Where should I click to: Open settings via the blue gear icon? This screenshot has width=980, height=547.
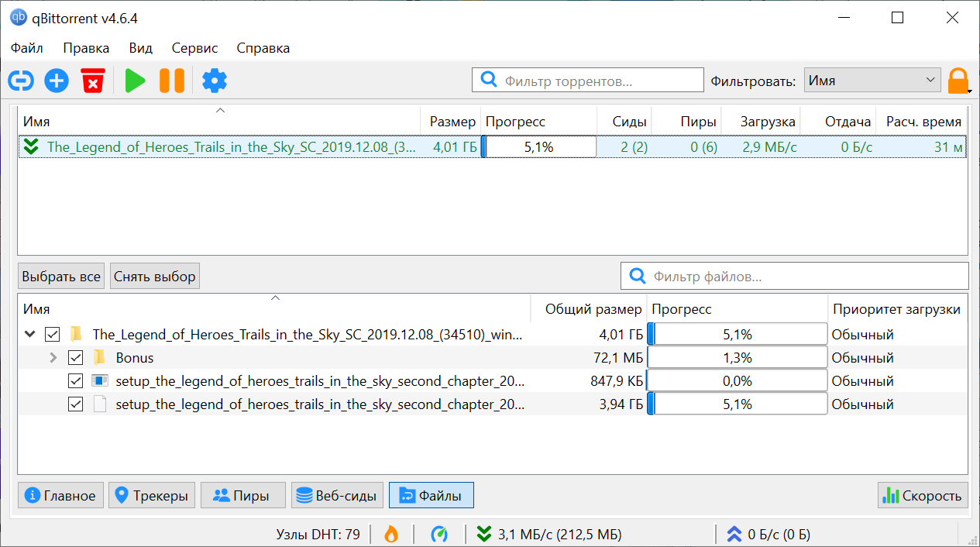tap(215, 81)
